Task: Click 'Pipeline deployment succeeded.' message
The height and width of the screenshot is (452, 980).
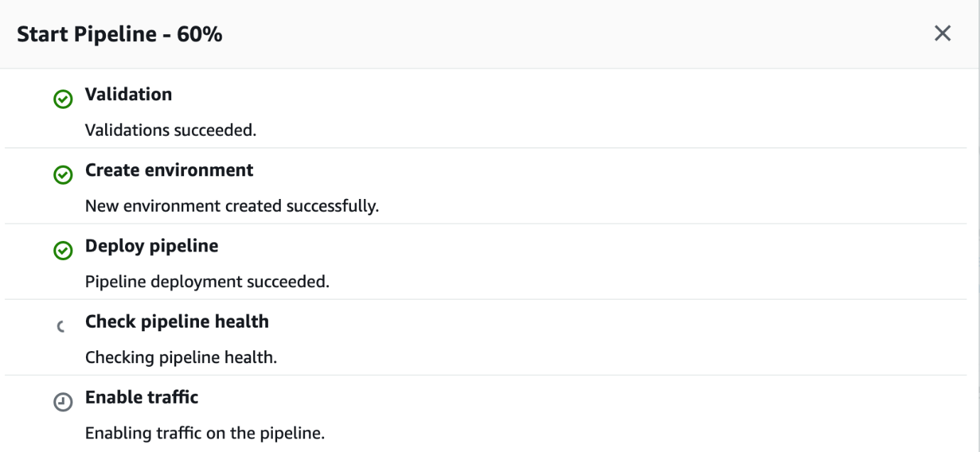Action: tap(207, 281)
